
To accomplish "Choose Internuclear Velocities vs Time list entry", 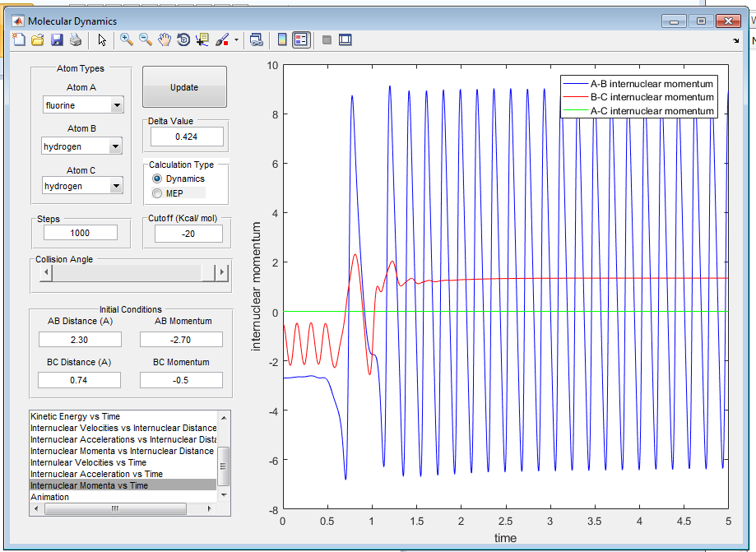I will coord(88,462).
